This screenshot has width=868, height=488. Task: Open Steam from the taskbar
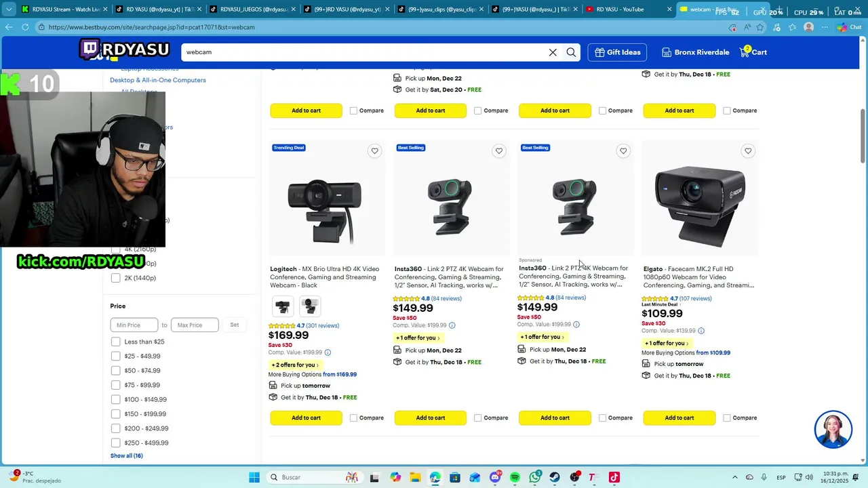tap(555, 477)
